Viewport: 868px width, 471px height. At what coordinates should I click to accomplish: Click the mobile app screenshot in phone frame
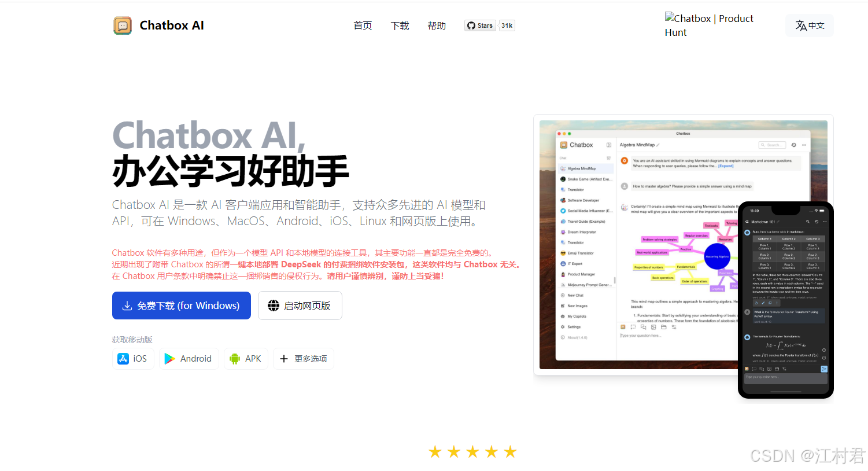pyautogui.click(x=786, y=300)
